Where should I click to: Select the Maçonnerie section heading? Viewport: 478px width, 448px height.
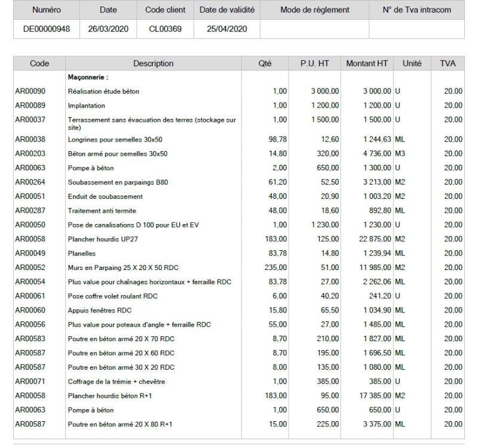point(88,78)
